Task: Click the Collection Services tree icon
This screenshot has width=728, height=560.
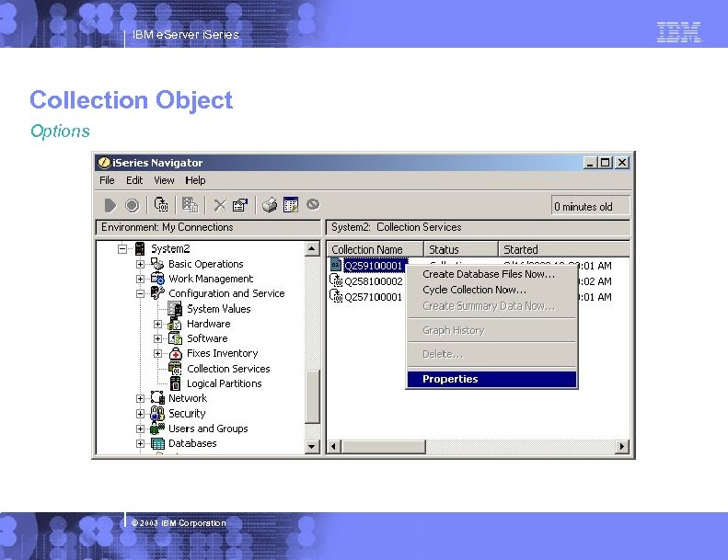Action: pos(175,369)
